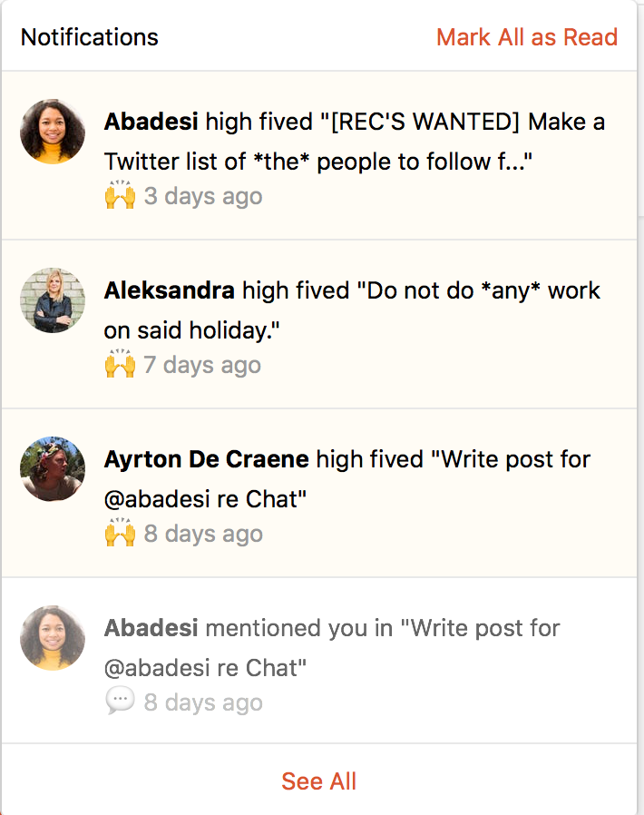Click Abadesi's avatar in the mention notification
This screenshot has width=644, height=815.
53,638
